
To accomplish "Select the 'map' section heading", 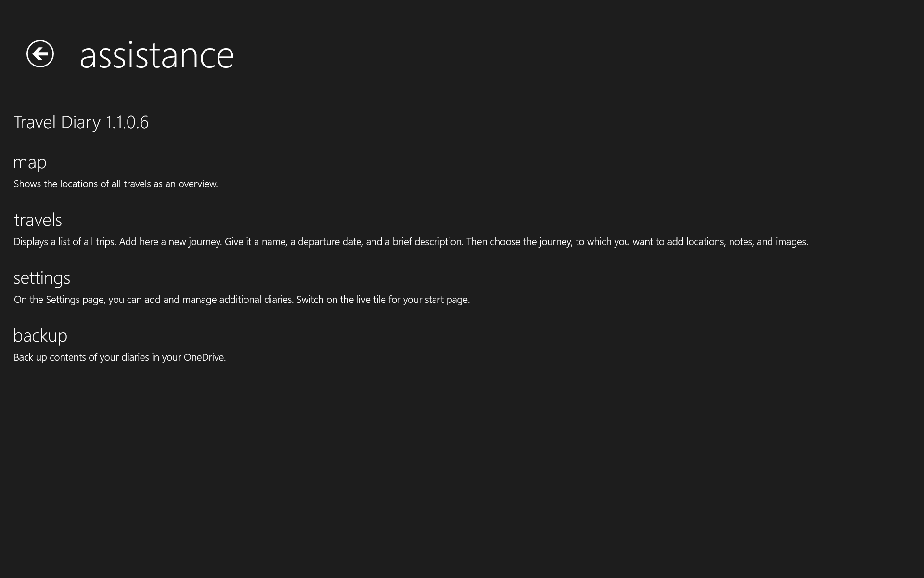I will click(x=30, y=162).
